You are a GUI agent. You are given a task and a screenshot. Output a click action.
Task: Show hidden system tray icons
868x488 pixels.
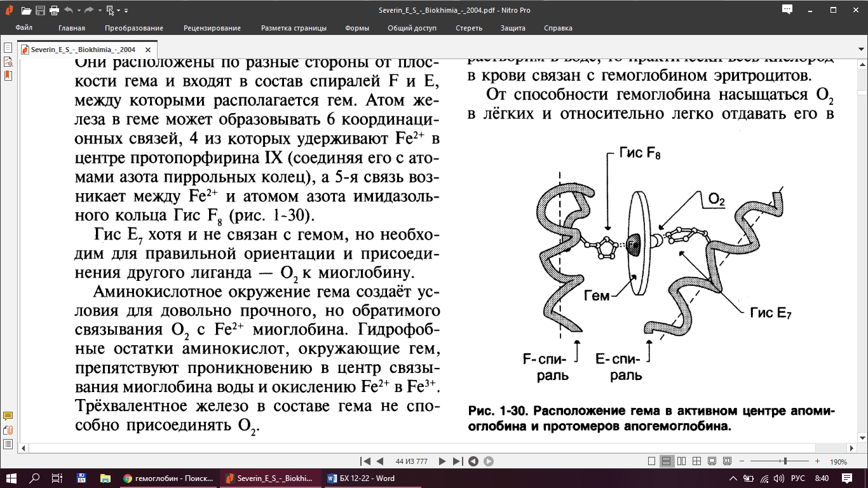coord(733,478)
